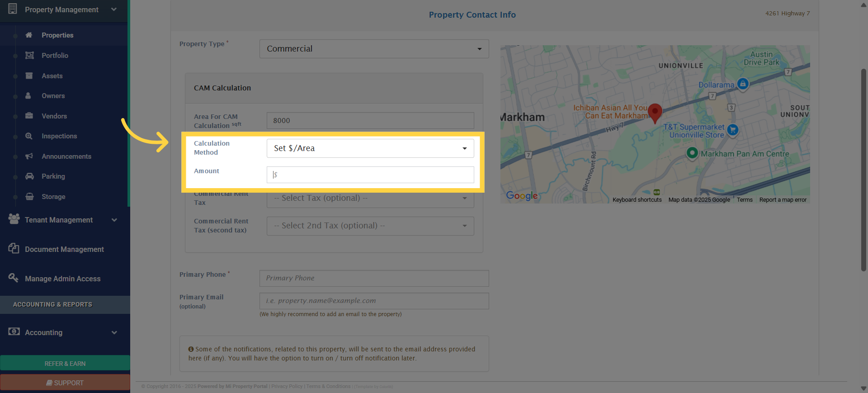Click Report a map error link
This screenshot has height=393, width=868.
coord(783,200)
